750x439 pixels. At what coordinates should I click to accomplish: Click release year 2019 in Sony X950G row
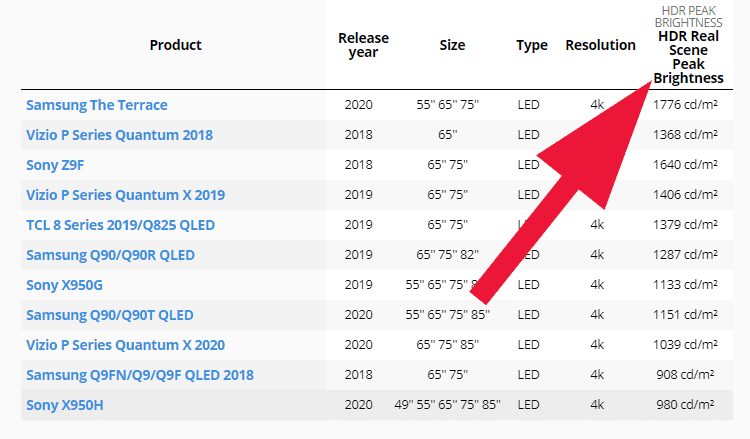pyautogui.click(x=359, y=285)
